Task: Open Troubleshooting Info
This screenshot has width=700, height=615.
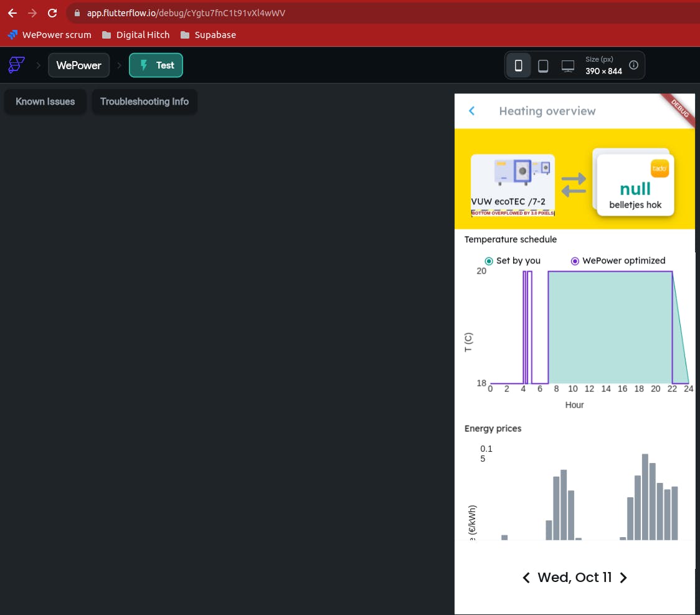Action: coord(144,102)
